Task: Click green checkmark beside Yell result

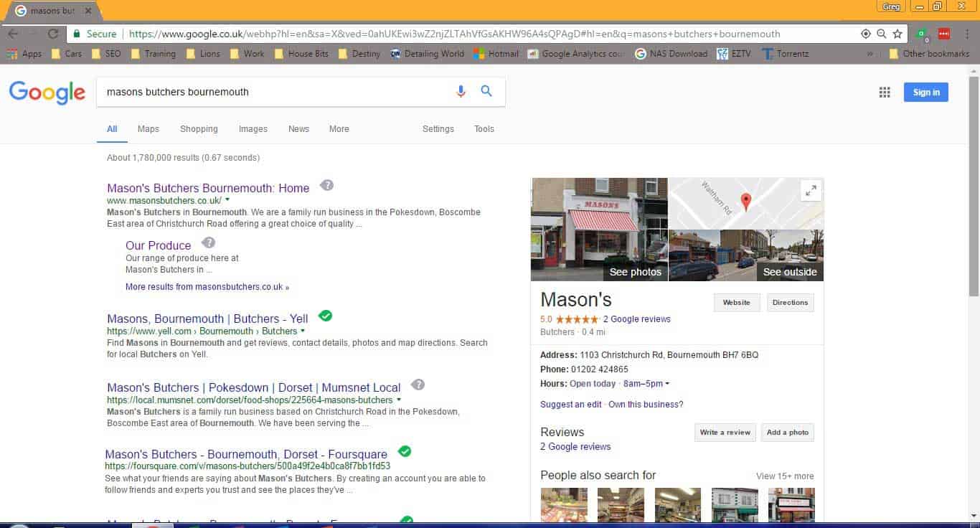Action: [x=325, y=315]
